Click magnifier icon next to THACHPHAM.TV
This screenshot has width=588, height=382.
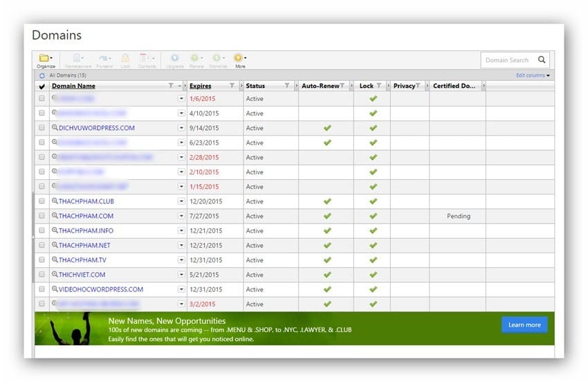tap(55, 260)
